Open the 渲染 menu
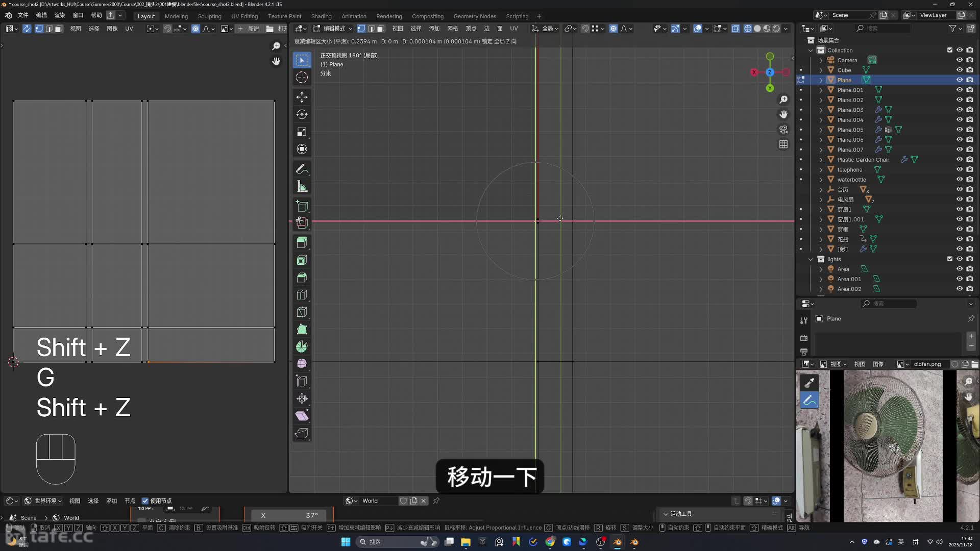Screen dimensions: 980x551 pos(60,15)
